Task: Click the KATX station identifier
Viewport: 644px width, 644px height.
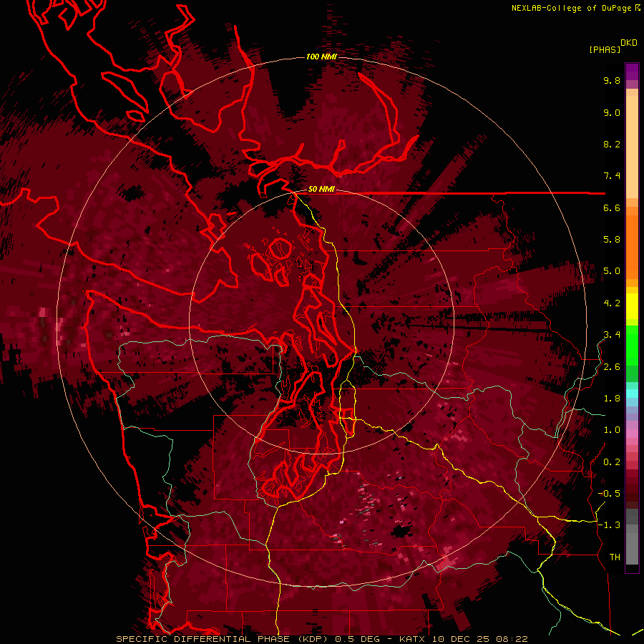Action: point(413,639)
